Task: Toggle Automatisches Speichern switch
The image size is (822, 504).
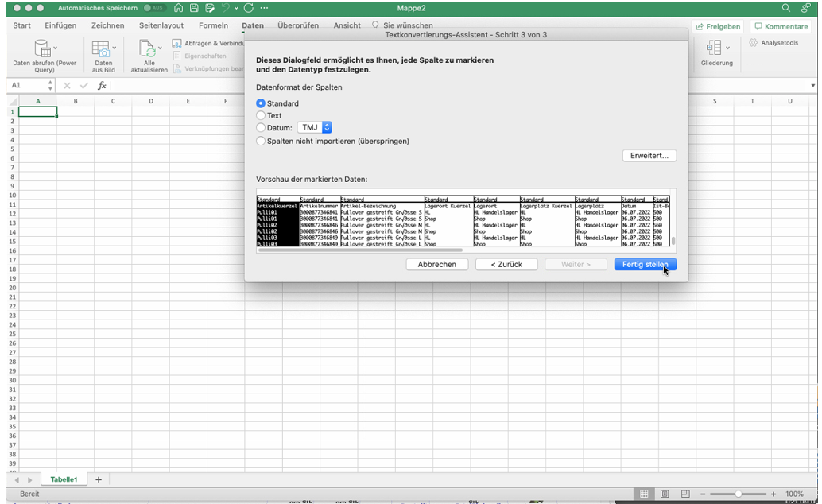Action: 153,8
